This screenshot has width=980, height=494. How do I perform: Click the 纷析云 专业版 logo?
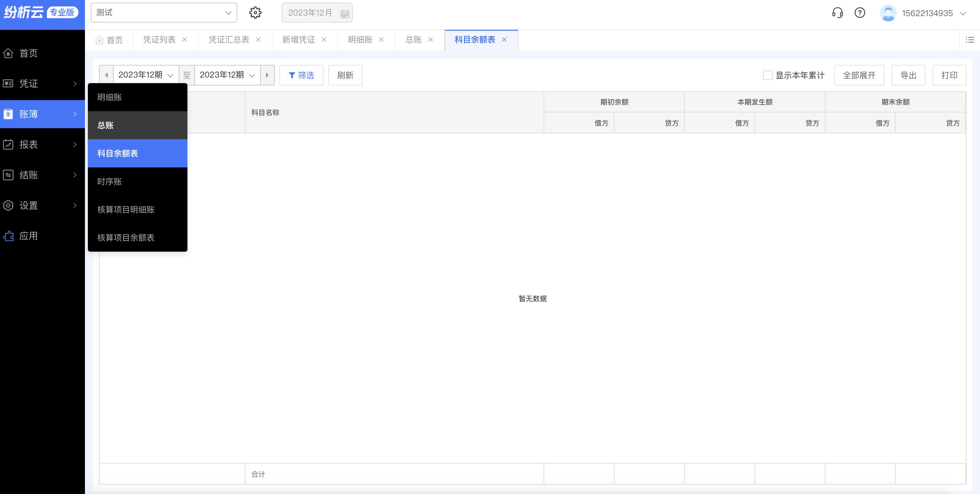41,13
